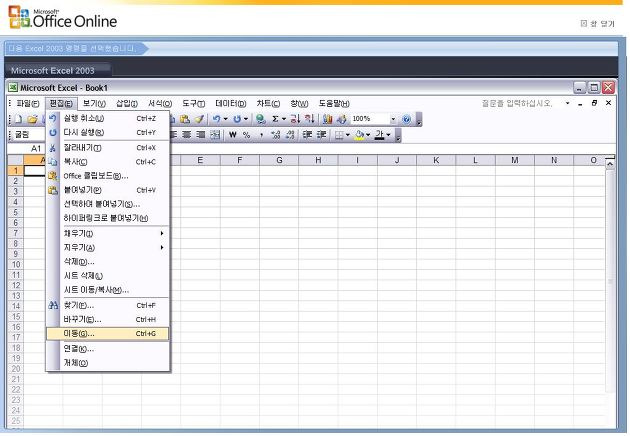
Task: Open the 데이터(D) menu
Action: (x=231, y=104)
